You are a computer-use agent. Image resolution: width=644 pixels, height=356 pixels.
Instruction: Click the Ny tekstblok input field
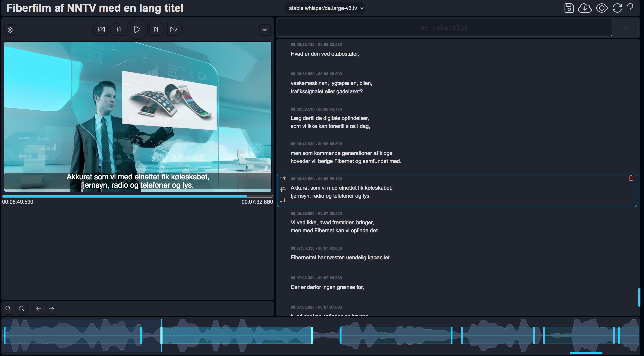point(444,28)
